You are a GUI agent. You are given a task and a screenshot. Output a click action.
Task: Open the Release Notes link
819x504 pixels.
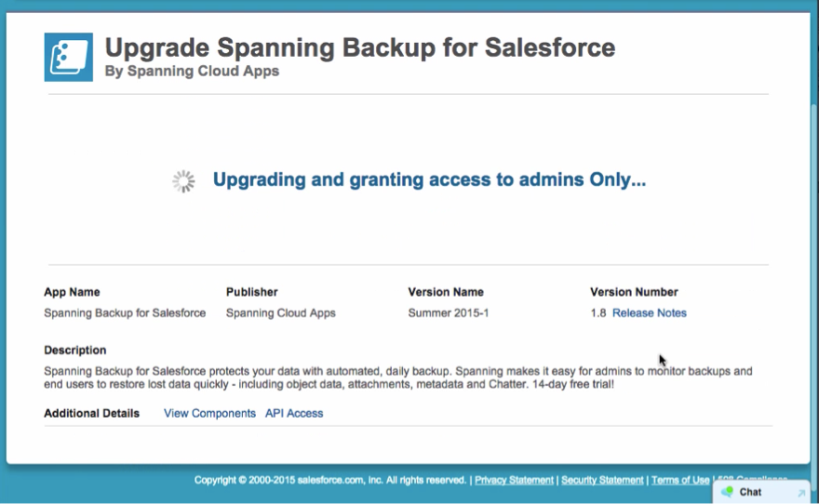(x=650, y=313)
